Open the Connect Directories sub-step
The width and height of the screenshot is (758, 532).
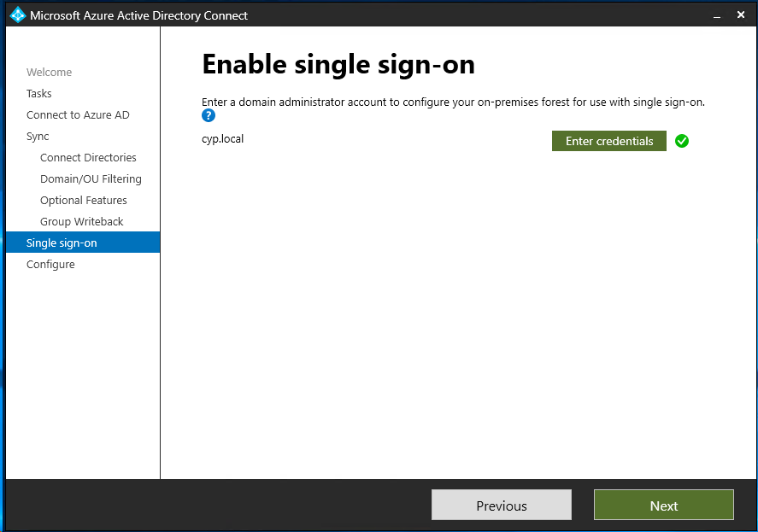[x=88, y=157]
